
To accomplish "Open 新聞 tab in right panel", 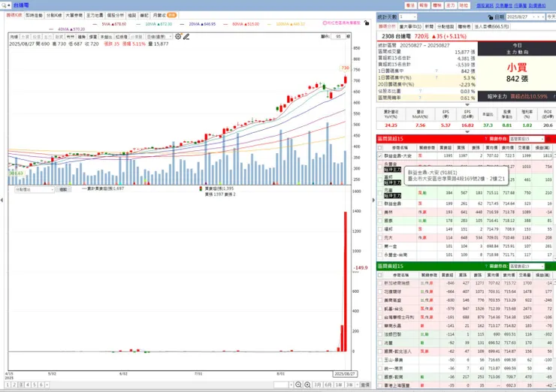I will [x=429, y=26].
